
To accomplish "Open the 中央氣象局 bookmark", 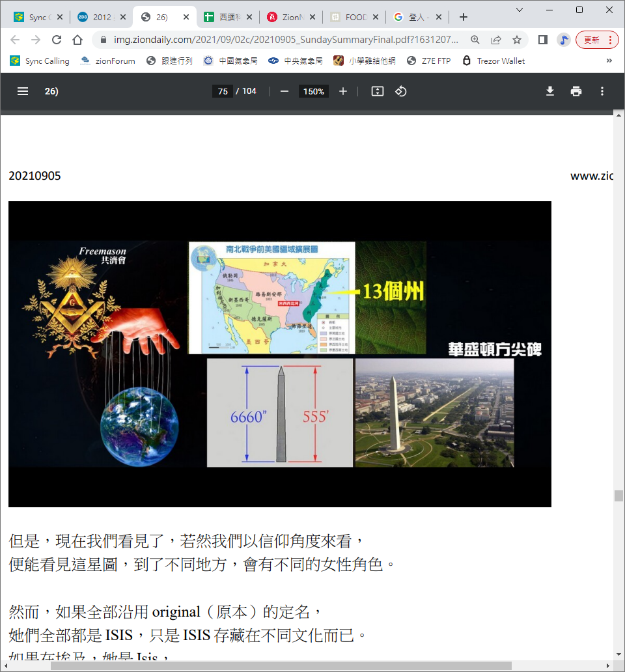I will tap(296, 61).
